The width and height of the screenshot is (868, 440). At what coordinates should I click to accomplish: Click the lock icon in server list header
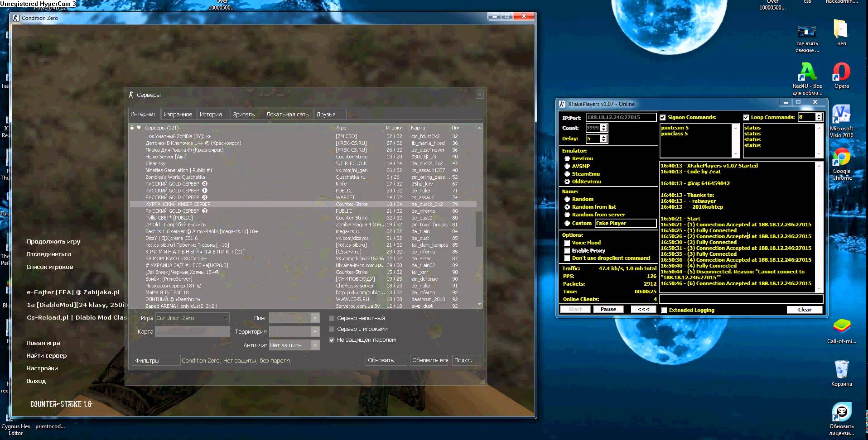click(132, 128)
